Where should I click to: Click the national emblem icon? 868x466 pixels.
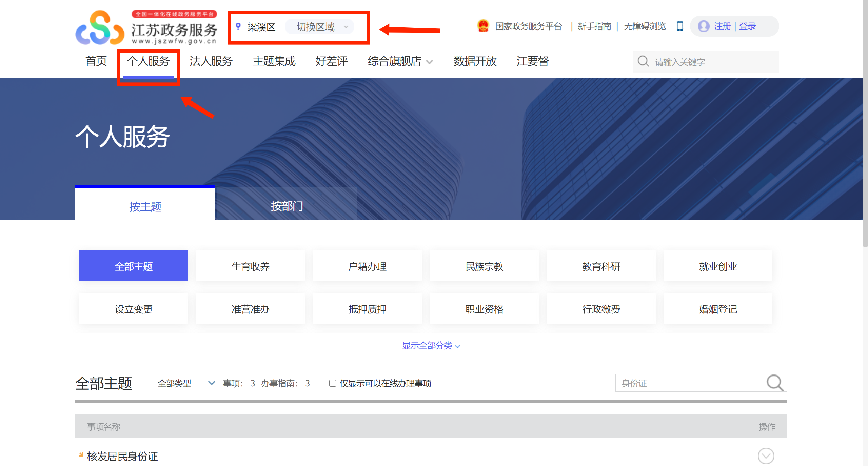click(x=483, y=26)
